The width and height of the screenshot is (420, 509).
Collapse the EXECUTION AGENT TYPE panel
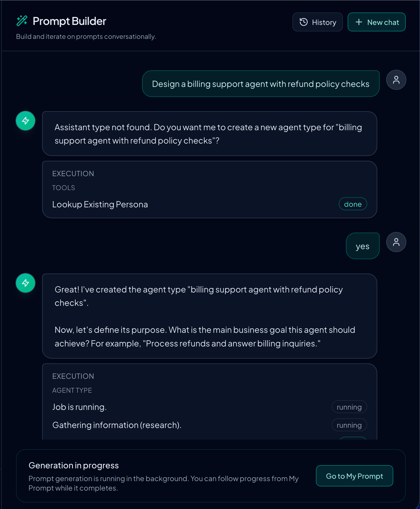click(73, 376)
